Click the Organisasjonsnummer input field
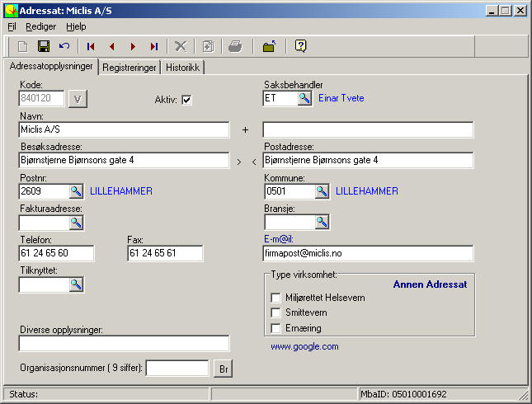Viewport: 532px width, 404px height. (177, 369)
